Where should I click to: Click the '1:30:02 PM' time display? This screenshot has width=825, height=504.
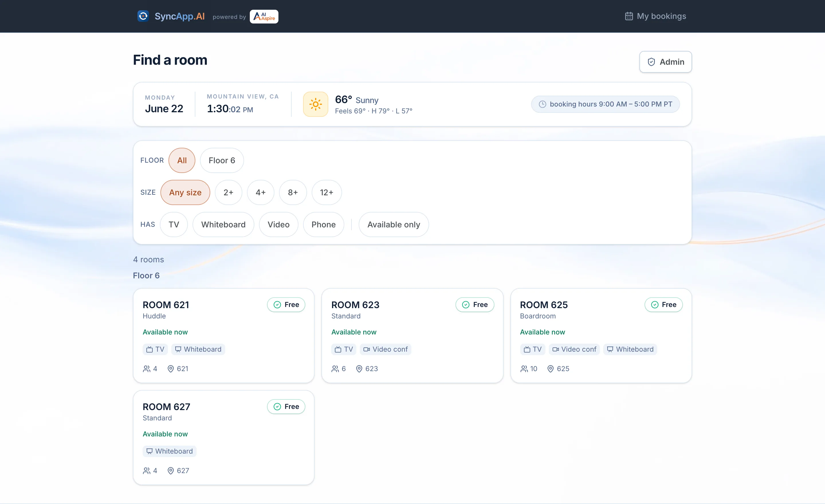pos(230,109)
